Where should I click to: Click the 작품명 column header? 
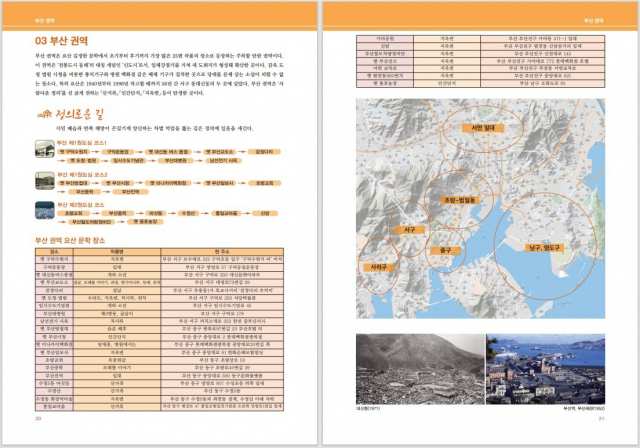(x=116, y=251)
